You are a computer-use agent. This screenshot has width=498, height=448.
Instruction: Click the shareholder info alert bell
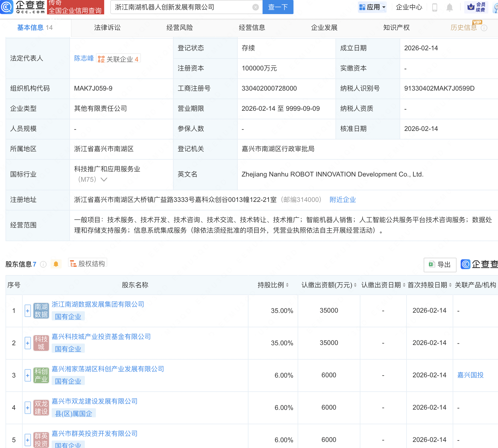click(x=56, y=264)
